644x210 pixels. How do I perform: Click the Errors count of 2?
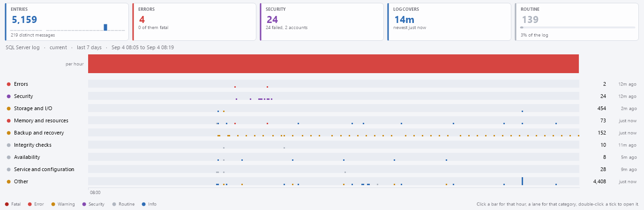pyautogui.click(x=605, y=84)
